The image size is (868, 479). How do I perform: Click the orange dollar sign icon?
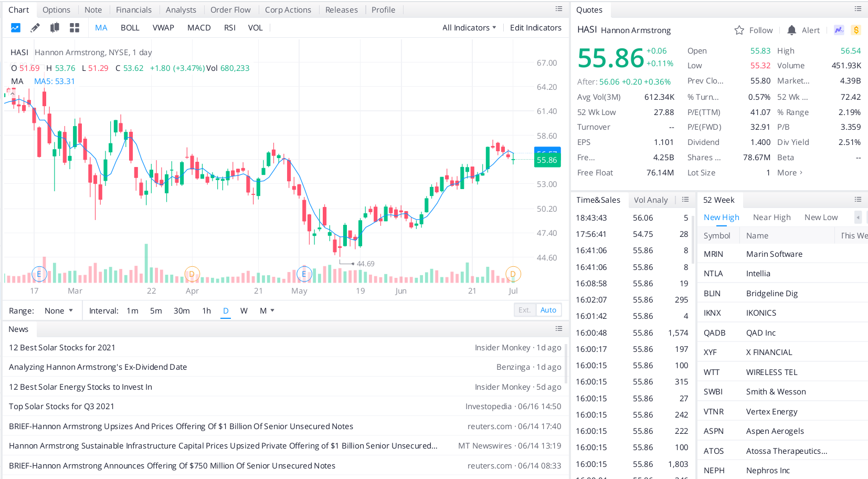pyautogui.click(x=856, y=30)
